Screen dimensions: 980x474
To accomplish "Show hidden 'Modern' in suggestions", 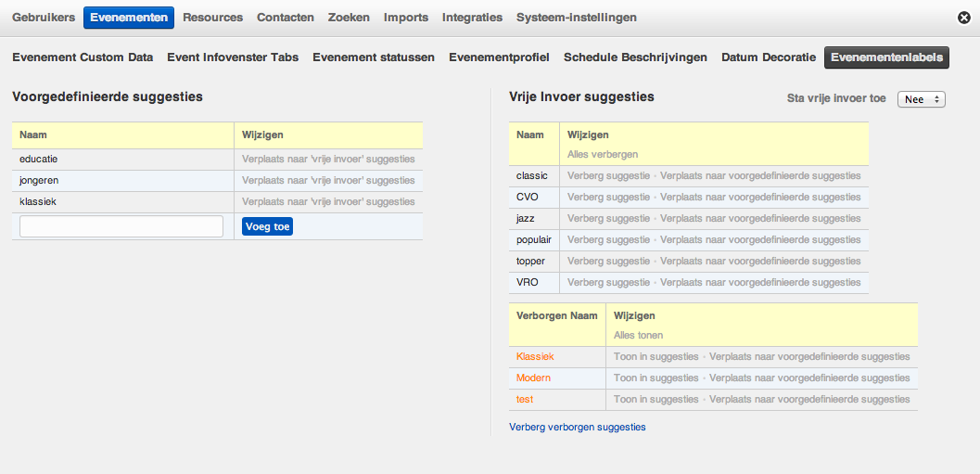I will click(x=655, y=378).
